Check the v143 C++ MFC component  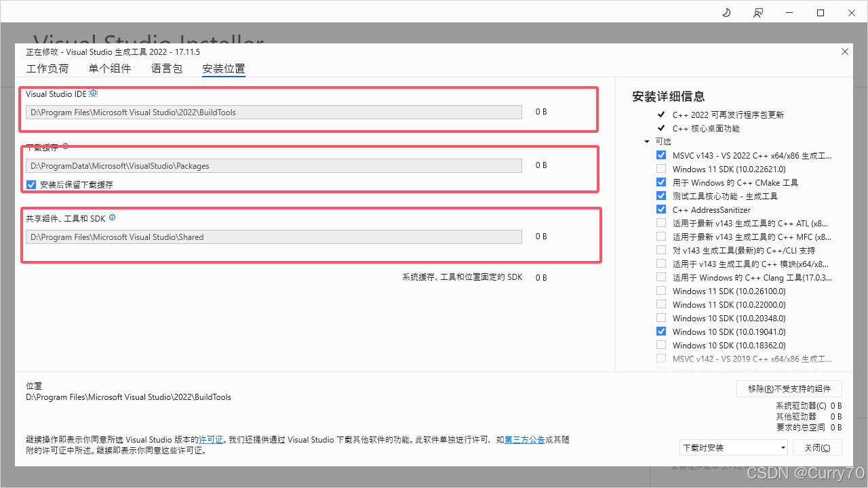[661, 237]
